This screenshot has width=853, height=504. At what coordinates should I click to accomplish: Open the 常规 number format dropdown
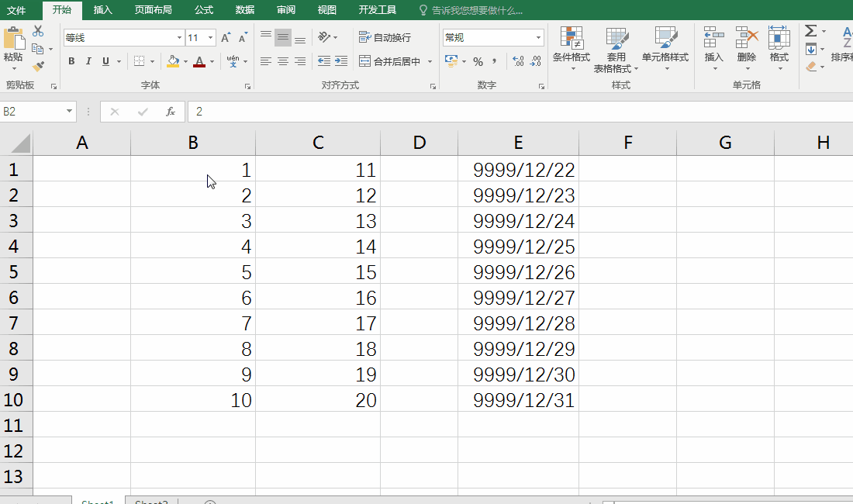[x=538, y=37]
